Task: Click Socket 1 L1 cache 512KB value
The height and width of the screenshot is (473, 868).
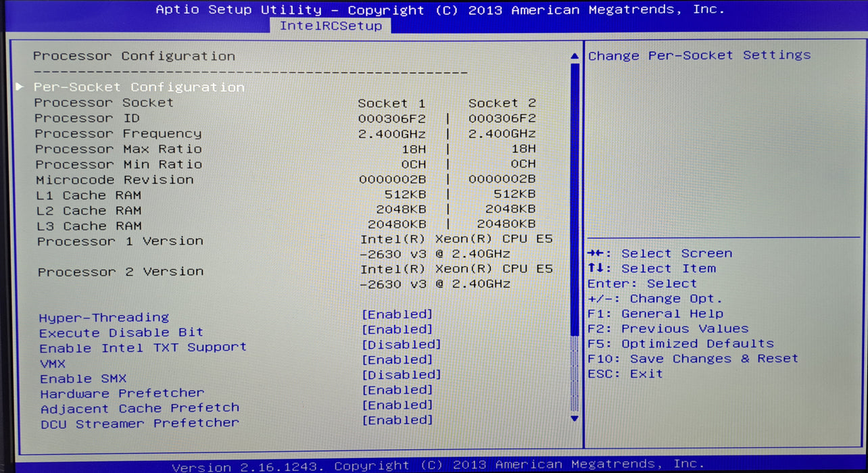Action: pos(405,195)
